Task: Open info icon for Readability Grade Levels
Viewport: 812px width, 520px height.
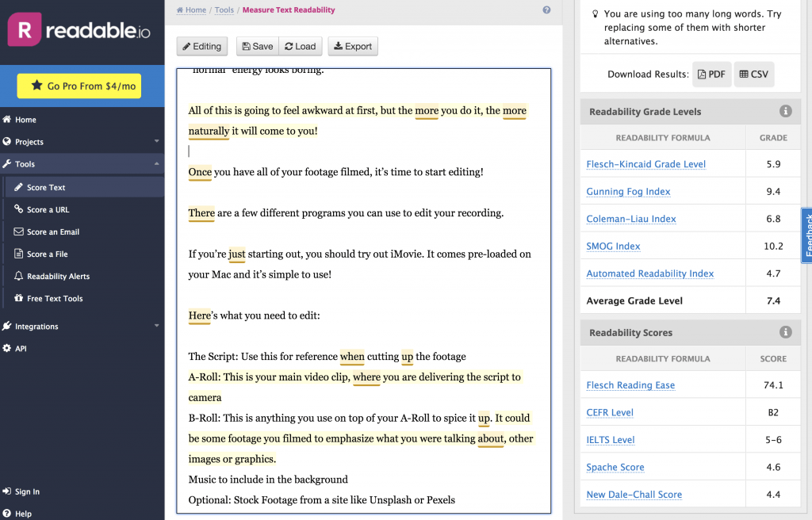Action: [x=785, y=111]
